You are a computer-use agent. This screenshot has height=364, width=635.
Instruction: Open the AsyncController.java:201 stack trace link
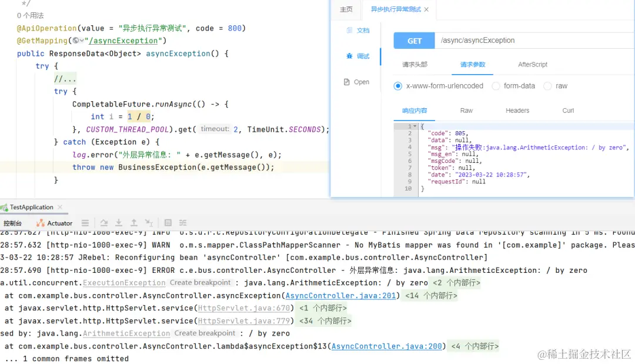(340, 296)
